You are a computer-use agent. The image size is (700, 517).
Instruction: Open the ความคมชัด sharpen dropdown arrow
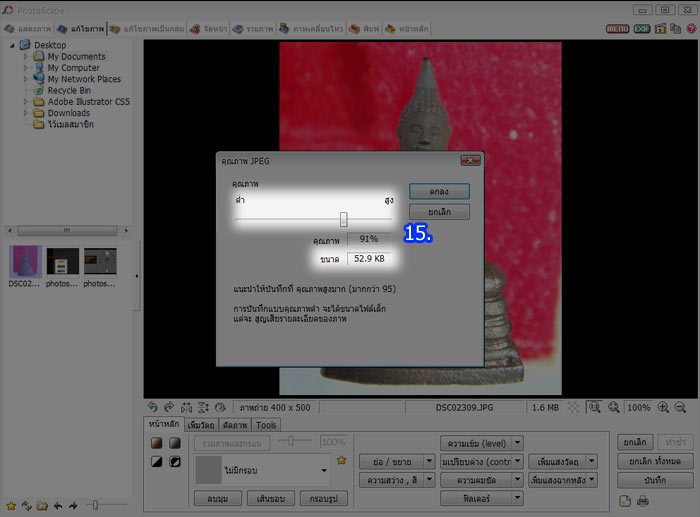pos(518,480)
